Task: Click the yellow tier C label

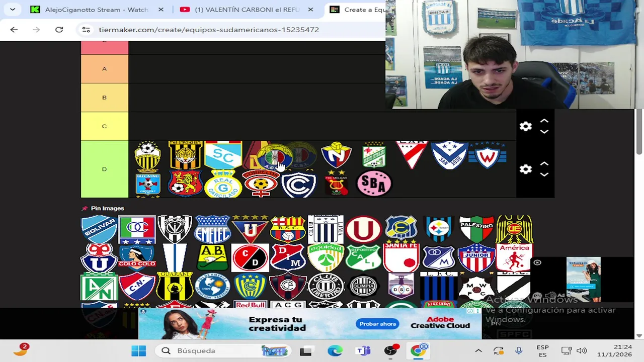Action: point(105,126)
